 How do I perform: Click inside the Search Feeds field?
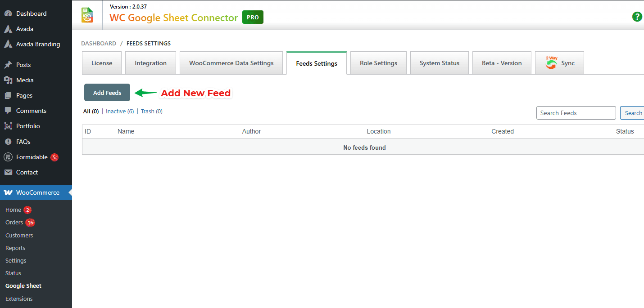point(576,112)
